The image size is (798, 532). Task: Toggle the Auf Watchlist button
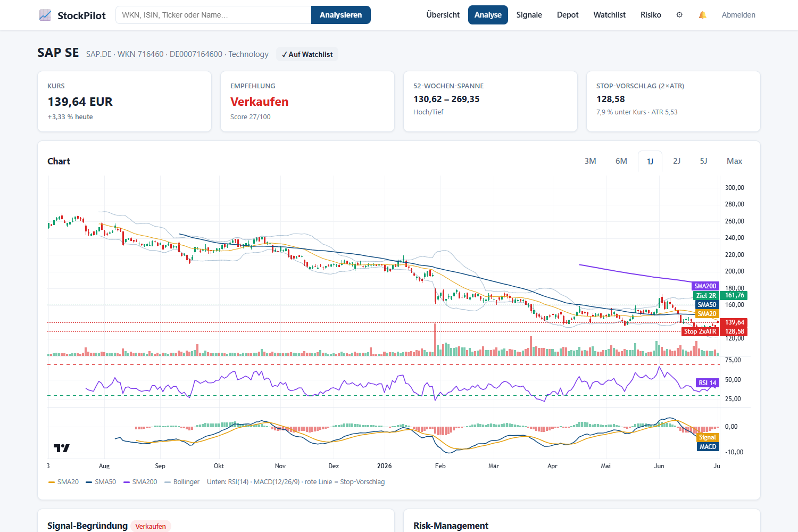tap(307, 54)
